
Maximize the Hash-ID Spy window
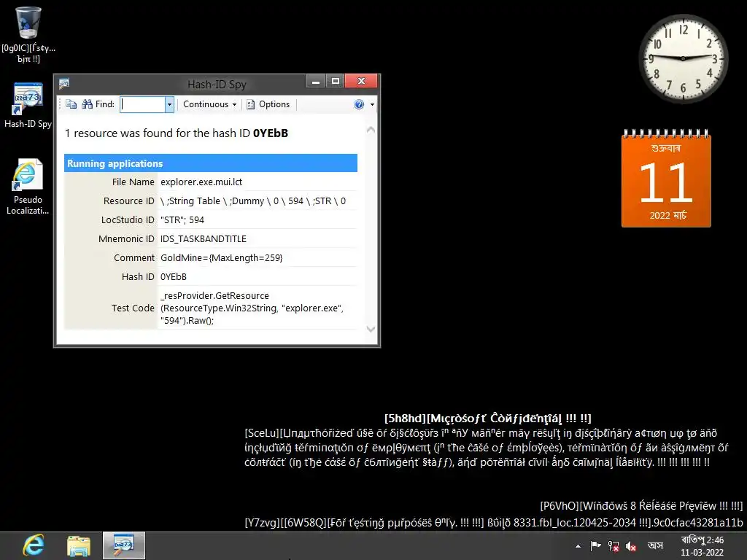336,82
